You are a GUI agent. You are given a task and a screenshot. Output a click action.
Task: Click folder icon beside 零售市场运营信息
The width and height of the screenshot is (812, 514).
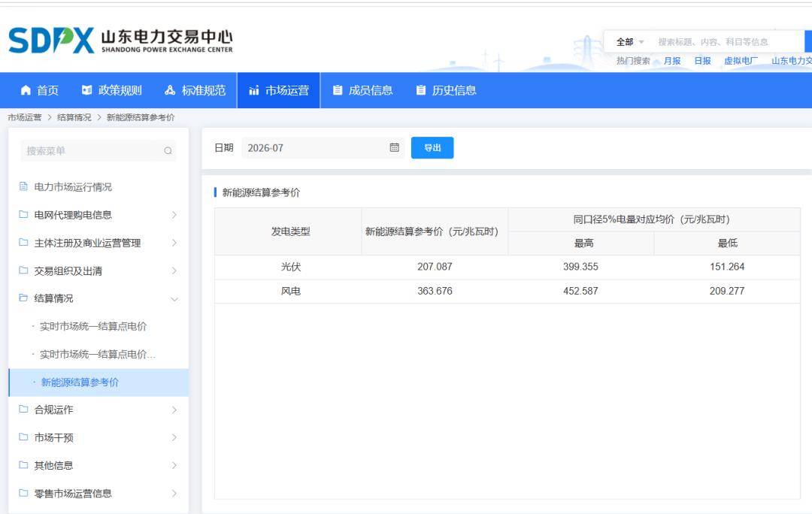coord(23,493)
